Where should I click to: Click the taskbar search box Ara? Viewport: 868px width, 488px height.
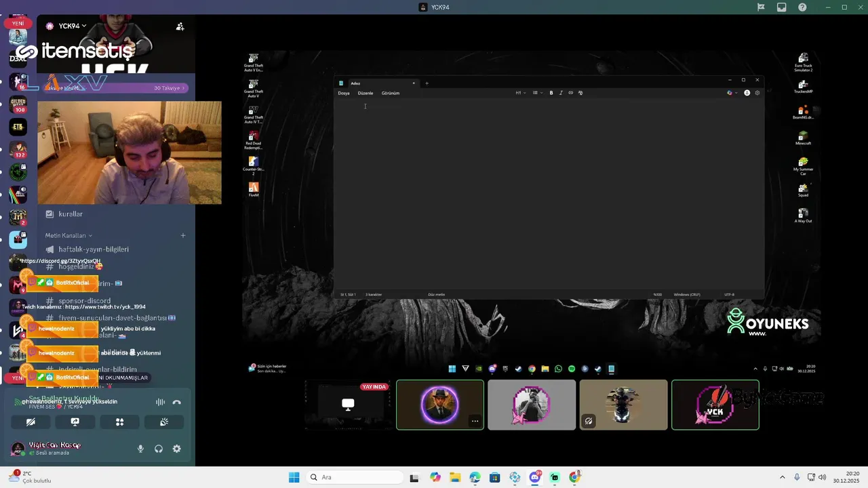[x=353, y=477]
